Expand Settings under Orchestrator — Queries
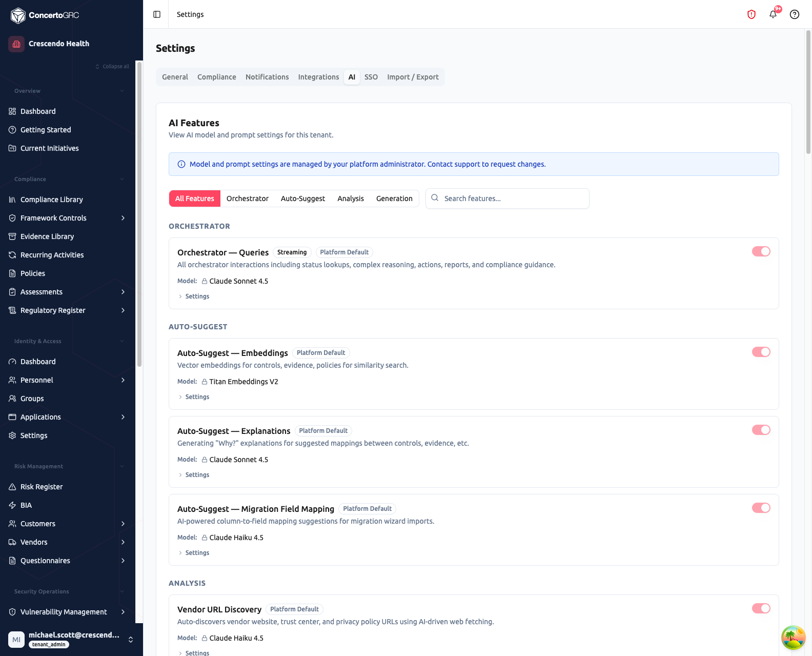 tap(194, 296)
